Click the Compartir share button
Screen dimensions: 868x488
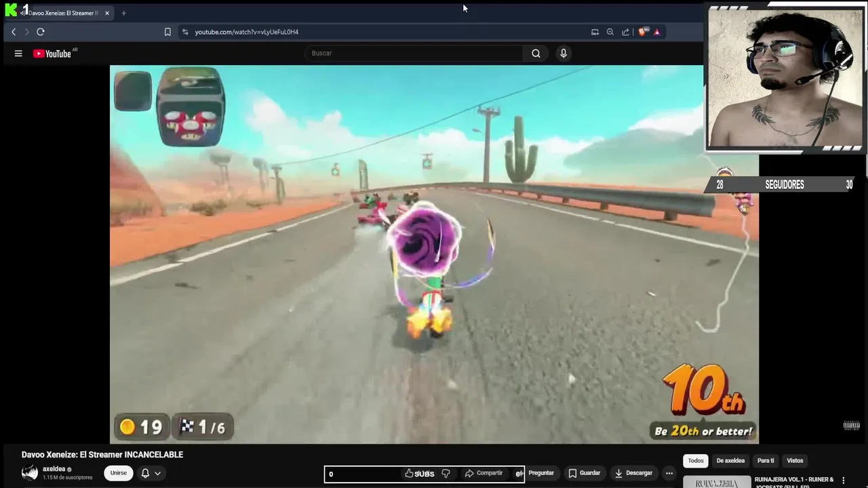tap(484, 473)
